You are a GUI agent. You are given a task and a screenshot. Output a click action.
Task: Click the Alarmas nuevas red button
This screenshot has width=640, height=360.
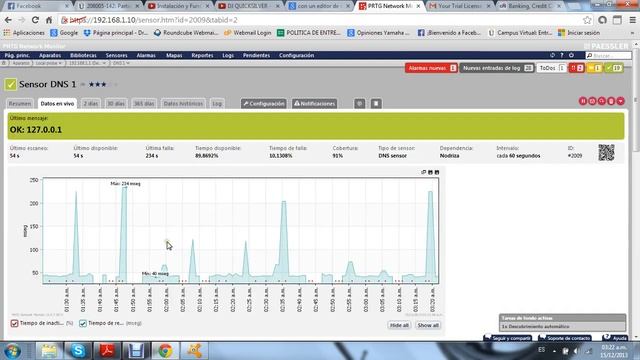[x=432, y=68]
